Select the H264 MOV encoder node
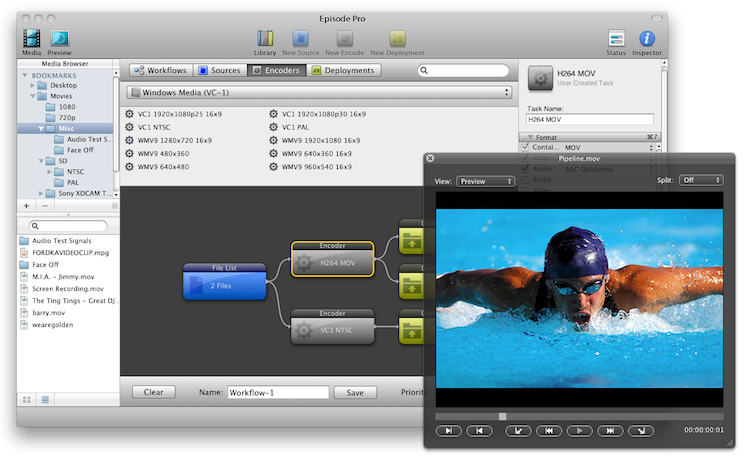The height and width of the screenshot is (464, 750). pos(332,263)
